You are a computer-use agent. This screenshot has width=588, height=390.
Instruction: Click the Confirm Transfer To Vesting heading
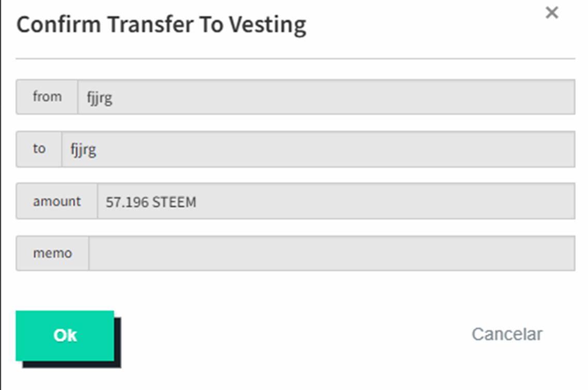[162, 25]
